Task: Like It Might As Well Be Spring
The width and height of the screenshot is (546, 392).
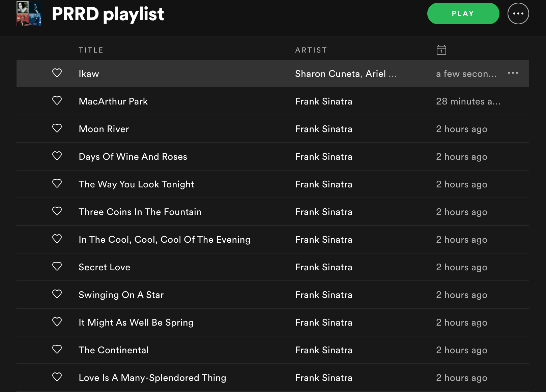Action: (57, 322)
